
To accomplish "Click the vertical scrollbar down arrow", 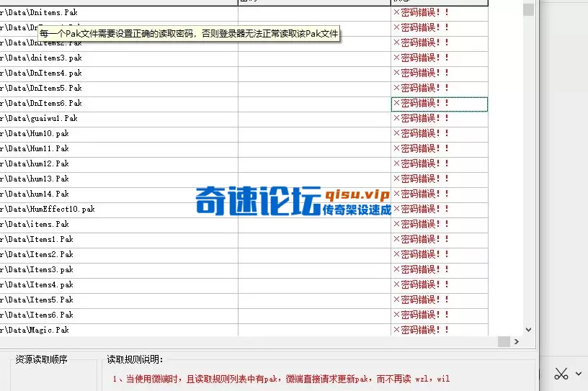I will [528, 329].
